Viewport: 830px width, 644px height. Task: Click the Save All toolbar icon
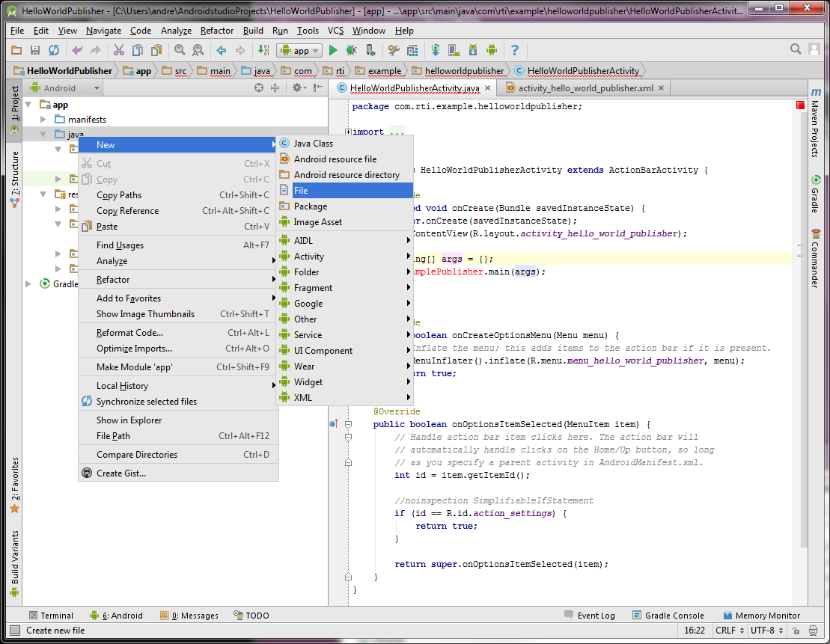[35, 50]
